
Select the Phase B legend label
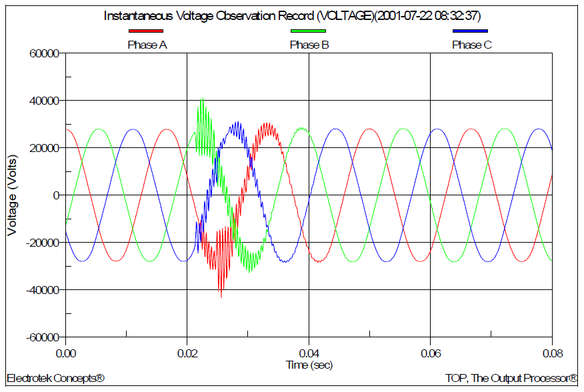(309, 45)
